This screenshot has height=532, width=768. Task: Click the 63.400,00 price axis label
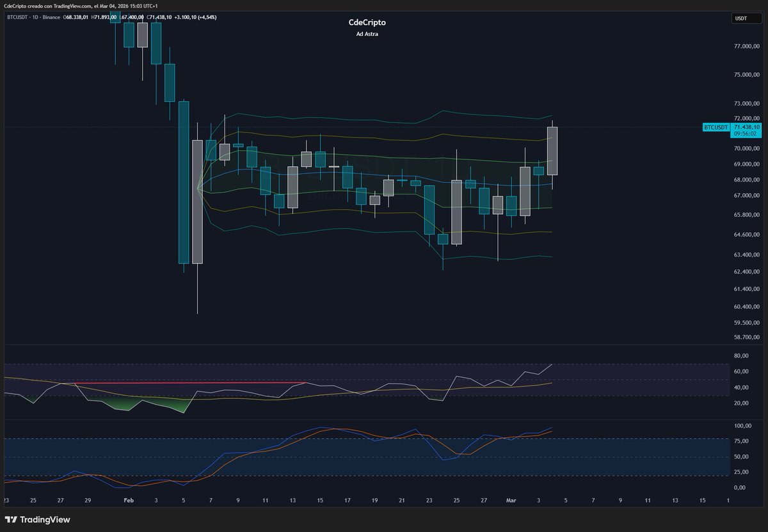point(747,255)
